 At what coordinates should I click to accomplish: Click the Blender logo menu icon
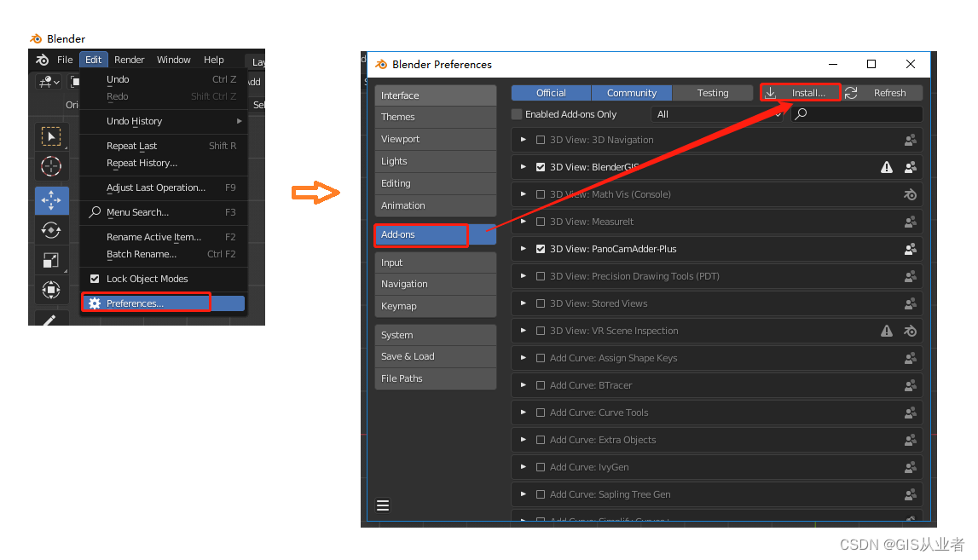(x=43, y=60)
